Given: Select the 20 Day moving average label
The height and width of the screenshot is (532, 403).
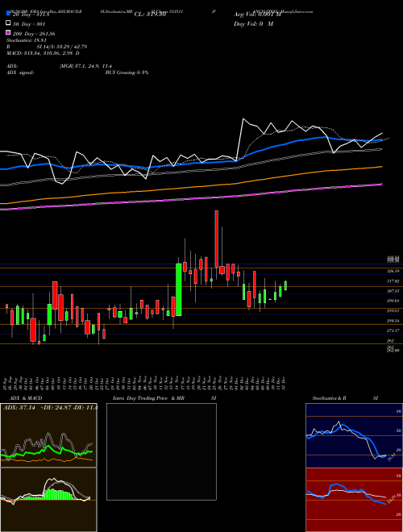Looking at the screenshot, I should point(31,15).
